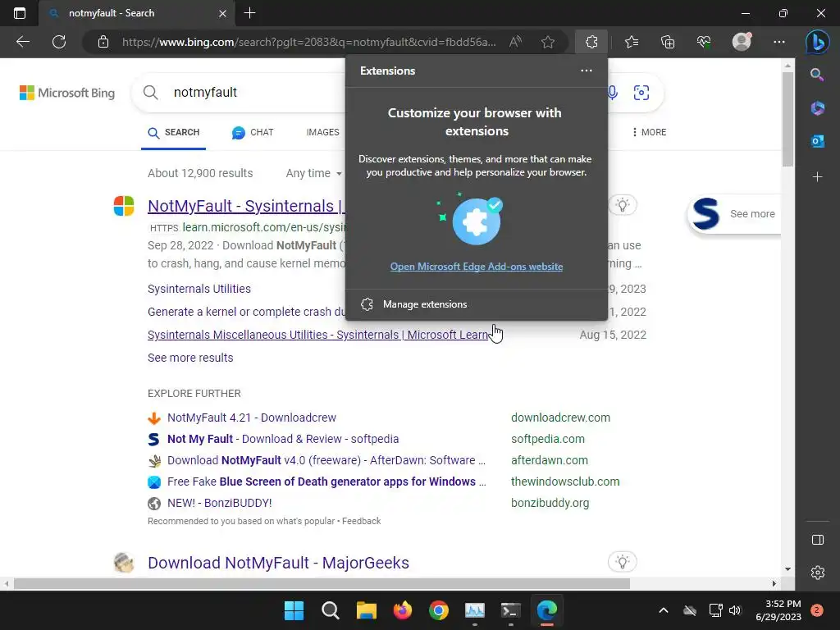Open Download NotMyFault v4.0 AfterDawn link
This screenshot has height=630, width=840.
tap(326, 460)
